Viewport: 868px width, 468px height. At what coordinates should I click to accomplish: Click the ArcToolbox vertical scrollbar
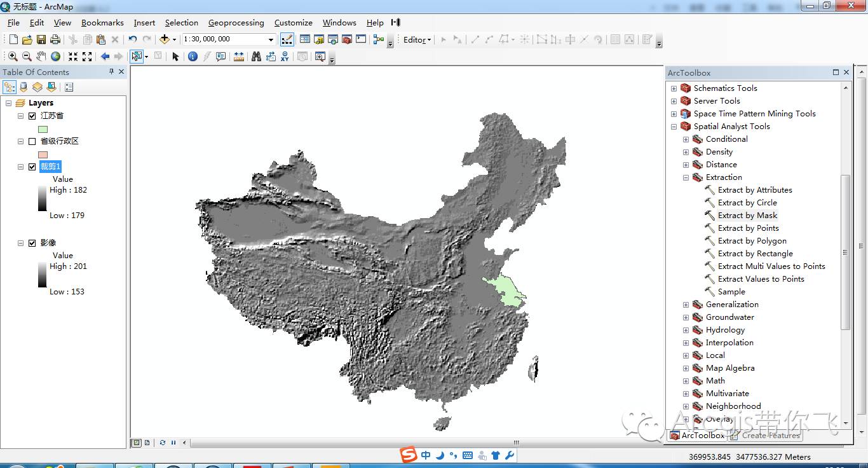pos(845,251)
